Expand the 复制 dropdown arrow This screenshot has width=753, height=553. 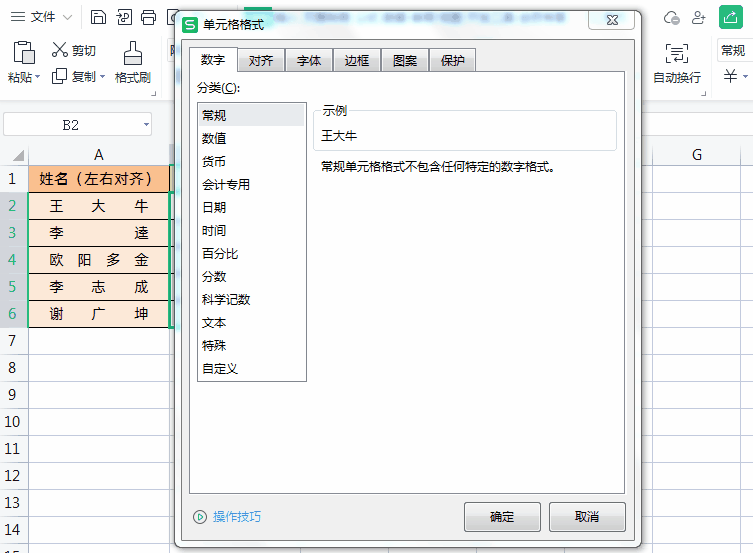click(102, 77)
